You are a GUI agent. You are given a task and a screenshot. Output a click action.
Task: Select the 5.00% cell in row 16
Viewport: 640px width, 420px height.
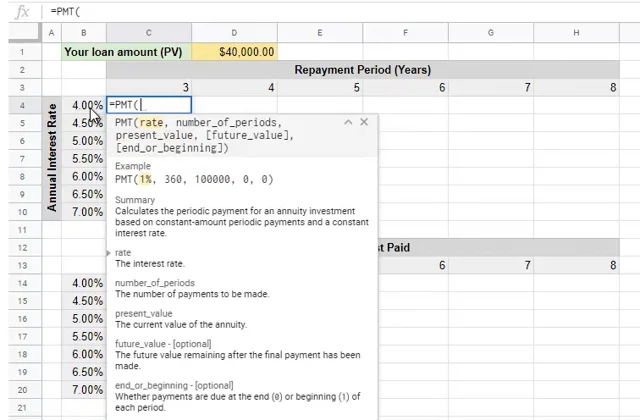point(84,318)
